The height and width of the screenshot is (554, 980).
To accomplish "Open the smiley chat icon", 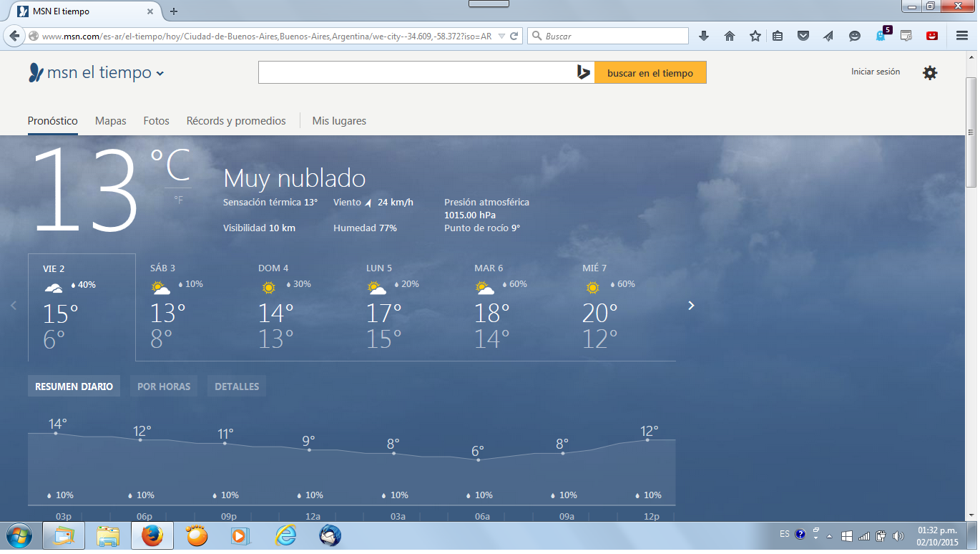I will 854,36.
